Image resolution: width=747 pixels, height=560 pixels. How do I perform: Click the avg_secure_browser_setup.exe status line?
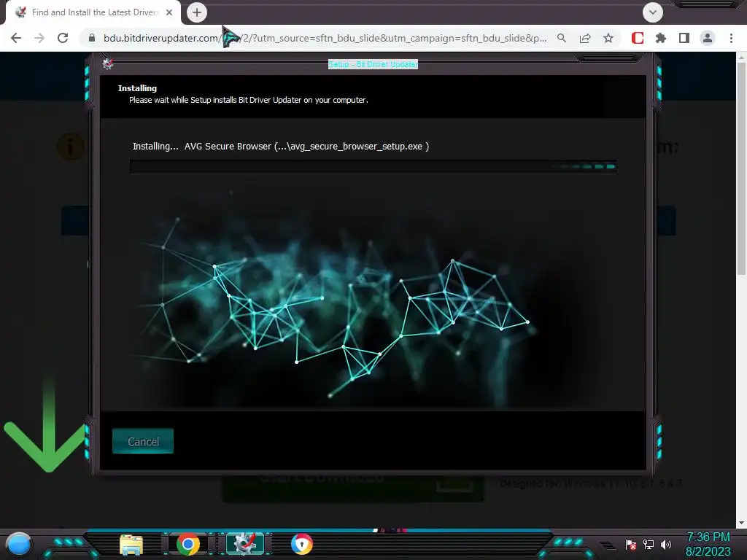(x=281, y=146)
